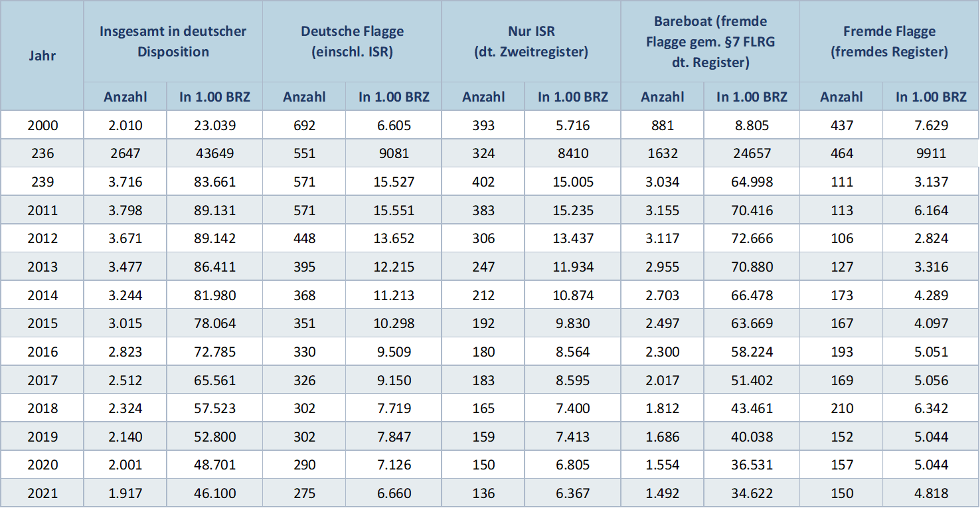Image resolution: width=980 pixels, height=508 pixels.
Task: Select the "Deutsche Flagge (einschl. ISR)" header
Action: [x=353, y=41]
